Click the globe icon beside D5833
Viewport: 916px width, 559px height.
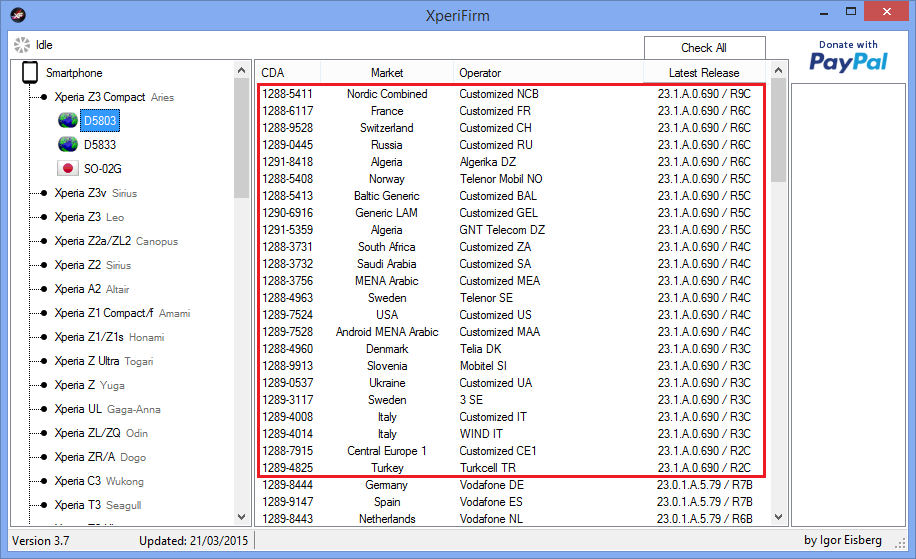click(x=68, y=144)
